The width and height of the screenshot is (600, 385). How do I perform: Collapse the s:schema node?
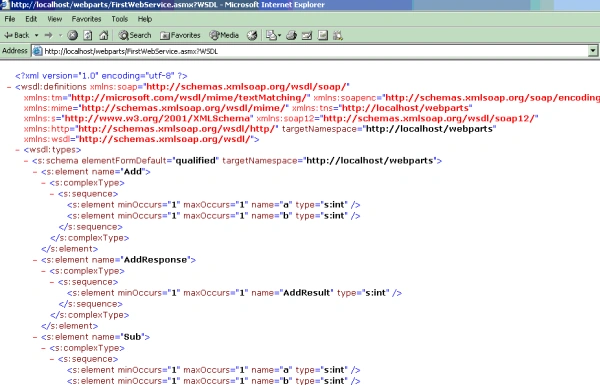pyautogui.click(x=26, y=161)
